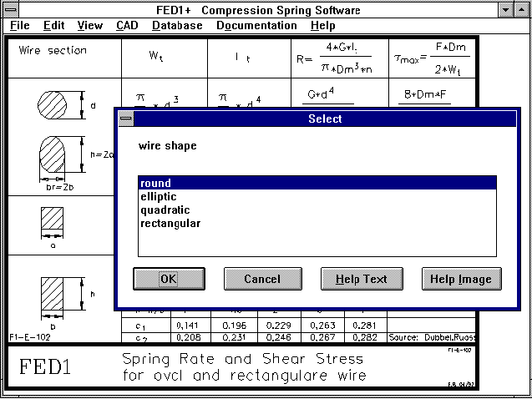Screen dimensions: 532x399
Task: Open the Database menu
Action: (x=177, y=25)
